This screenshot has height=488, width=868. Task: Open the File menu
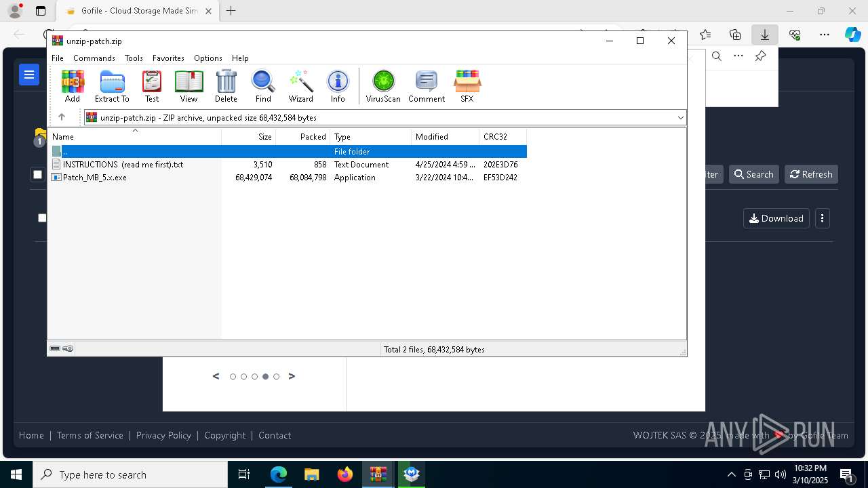click(58, 58)
